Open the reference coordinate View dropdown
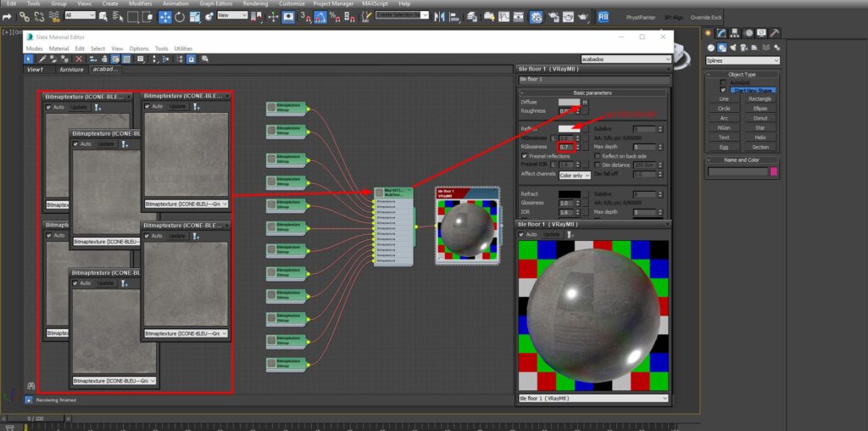This screenshot has height=431, width=868. 232,15
